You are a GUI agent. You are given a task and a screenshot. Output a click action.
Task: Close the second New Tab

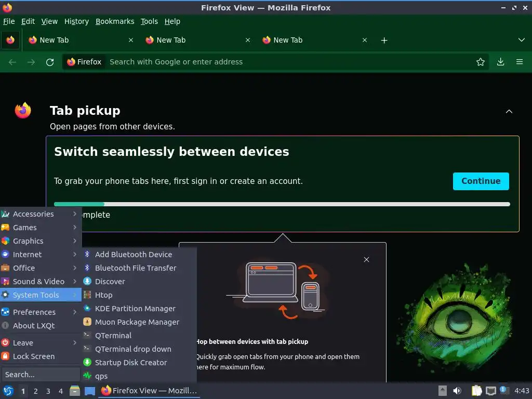coord(248,40)
